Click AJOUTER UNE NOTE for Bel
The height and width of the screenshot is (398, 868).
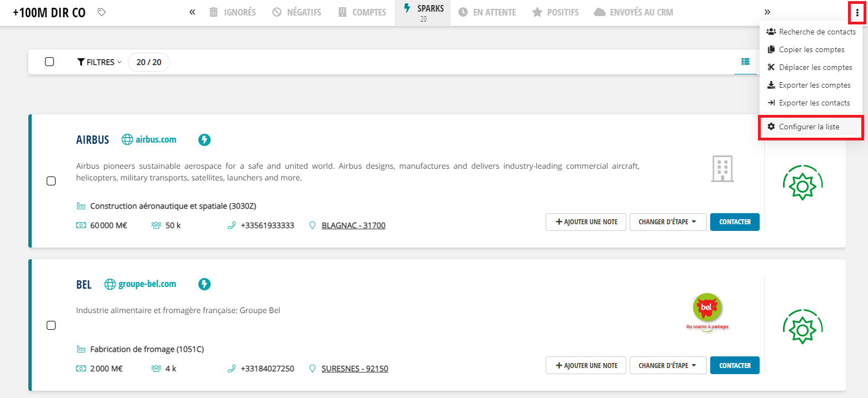(x=586, y=366)
